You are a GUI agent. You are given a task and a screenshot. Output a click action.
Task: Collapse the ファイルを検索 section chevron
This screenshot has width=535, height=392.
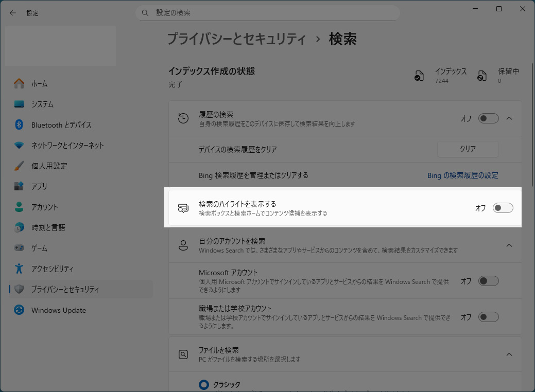click(509, 354)
